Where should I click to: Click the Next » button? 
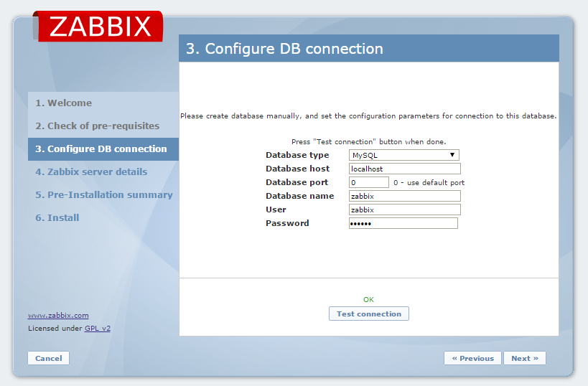[524, 358]
